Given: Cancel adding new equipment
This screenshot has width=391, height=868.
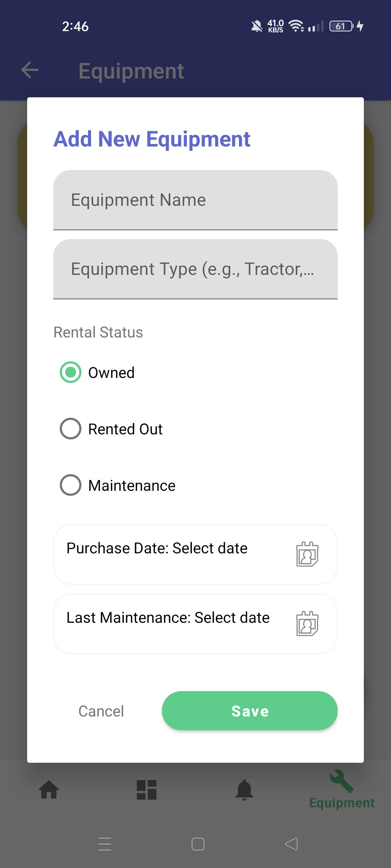Looking at the screenshot, I should (x=101, y=711).
